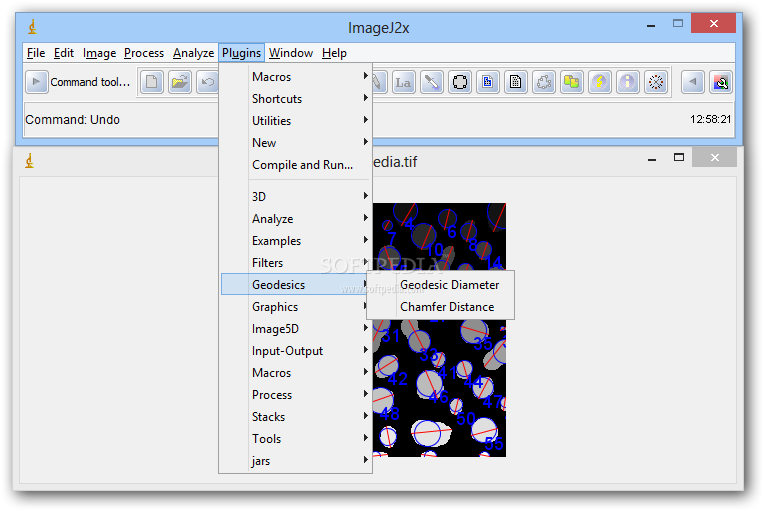Expand the Utilities submenu
Viewport: 764px width, 511px height.
296,121
